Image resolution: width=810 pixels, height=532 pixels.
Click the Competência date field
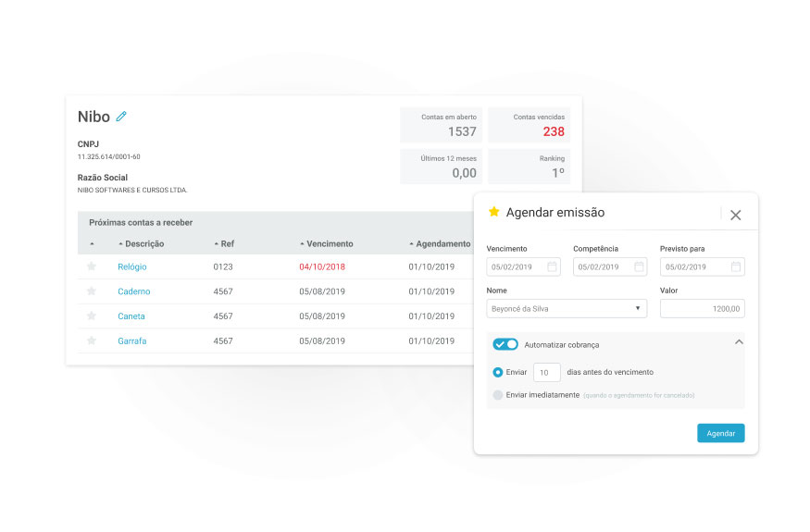pyautogui.click(x=610, y=266)
